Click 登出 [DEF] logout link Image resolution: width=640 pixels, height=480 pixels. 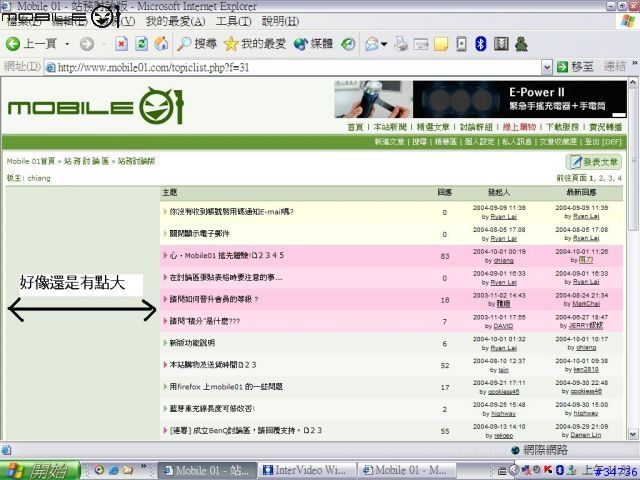coord(603,142)
